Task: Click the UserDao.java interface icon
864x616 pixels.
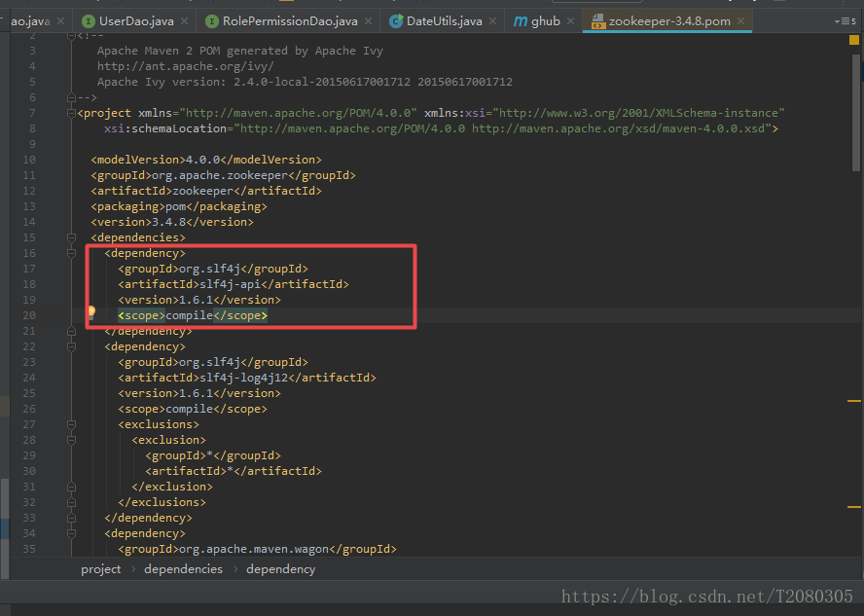Action: [88, 21]
